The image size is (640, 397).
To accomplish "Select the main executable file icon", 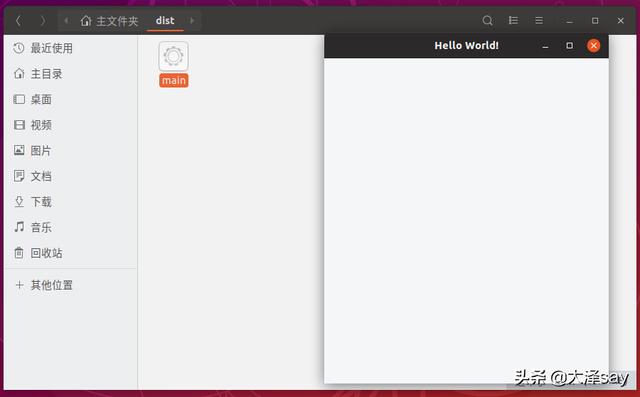I will pyautogui.click(x=173, y=56).
